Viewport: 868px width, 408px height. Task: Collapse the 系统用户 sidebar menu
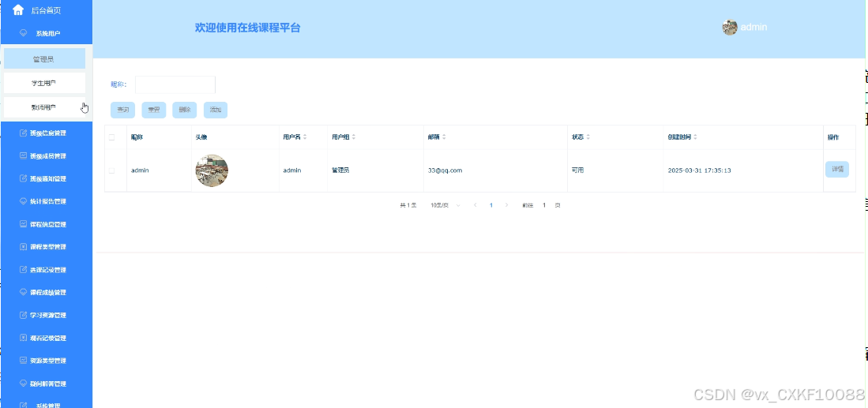(46, 33)
